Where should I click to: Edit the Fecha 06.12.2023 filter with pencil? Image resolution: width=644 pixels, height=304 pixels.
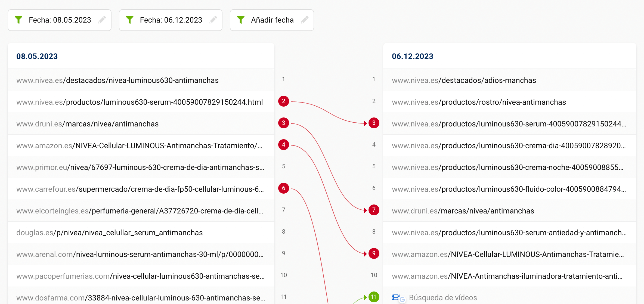click(x=213, y=20)
